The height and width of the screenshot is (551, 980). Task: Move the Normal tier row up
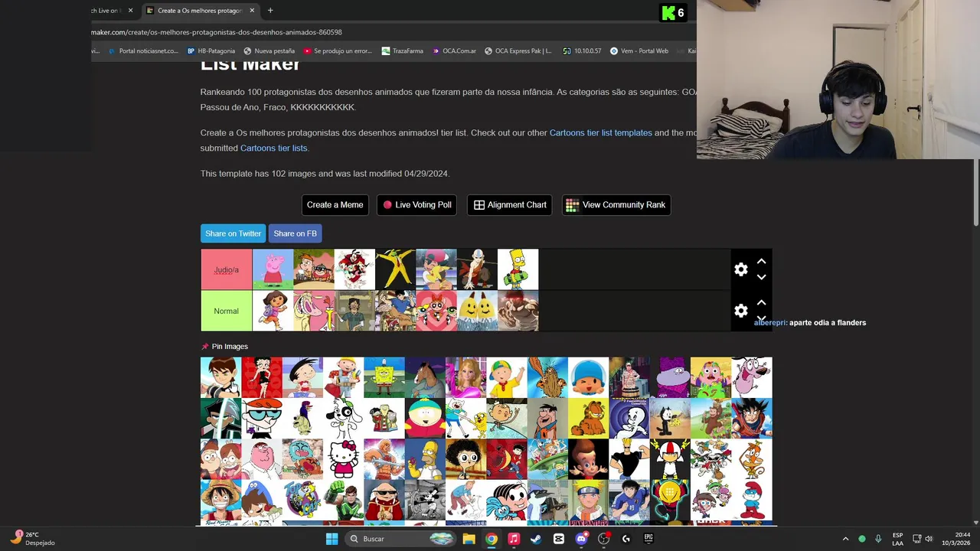(761, 303)
